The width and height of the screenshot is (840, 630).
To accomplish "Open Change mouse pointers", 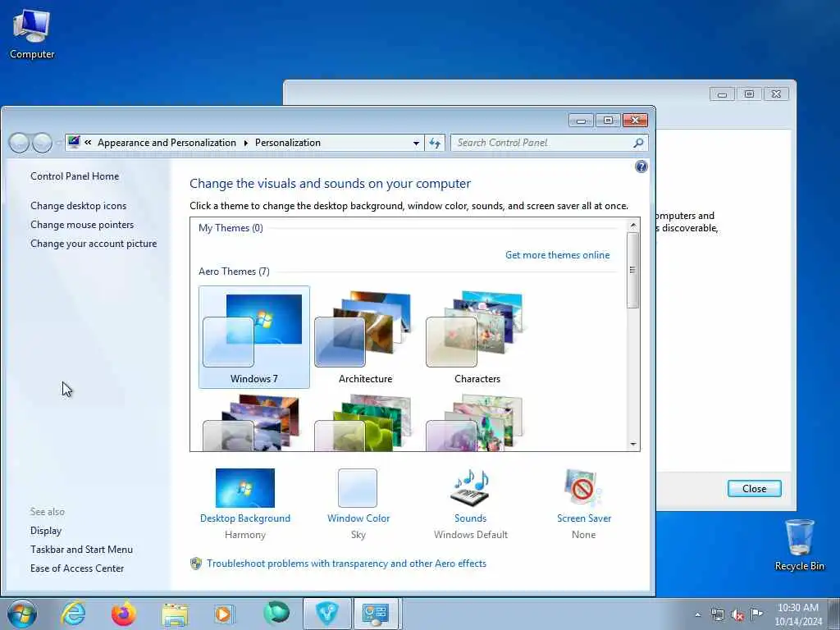I will pyautogui.click(x=82, y=225).
